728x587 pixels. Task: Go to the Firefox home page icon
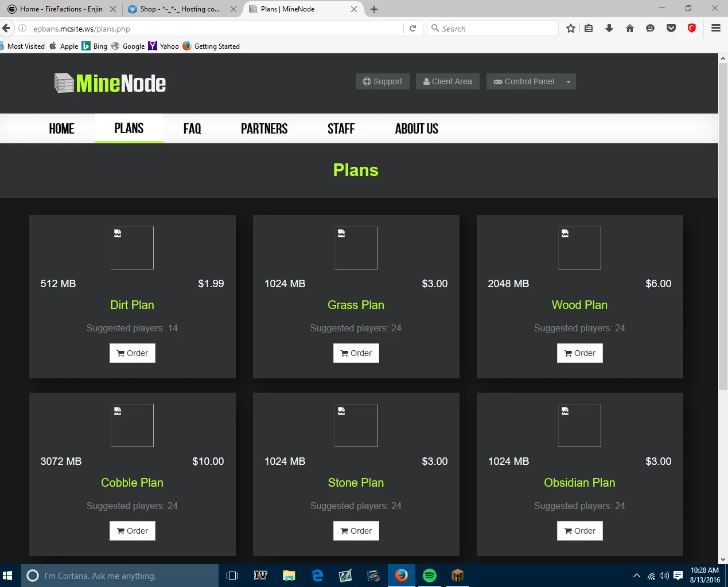[630, 28]
